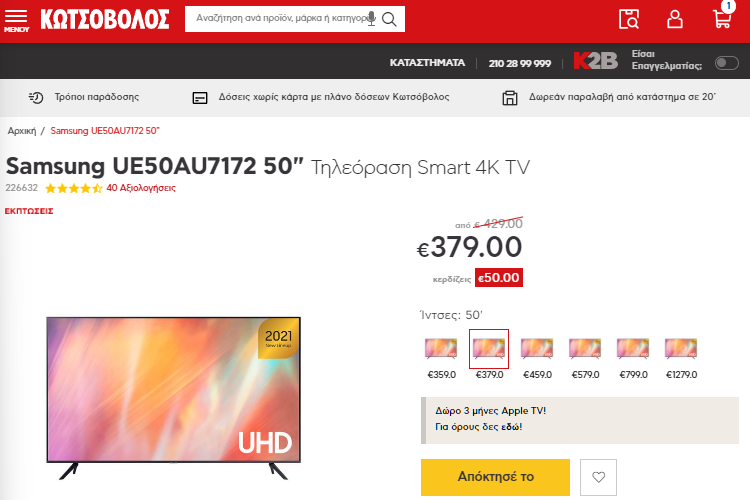750x500 pixels.
Task: Open Τρόποι παράδοσης delivery options
Action: coord(84,97)
